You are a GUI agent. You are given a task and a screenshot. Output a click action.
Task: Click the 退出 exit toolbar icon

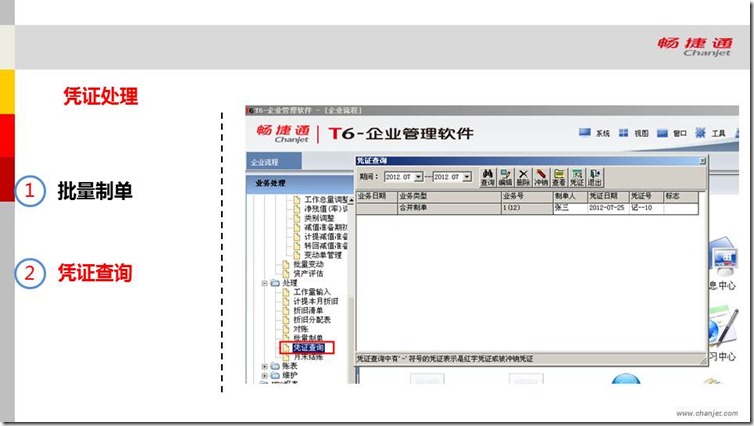tap(595, 177)
